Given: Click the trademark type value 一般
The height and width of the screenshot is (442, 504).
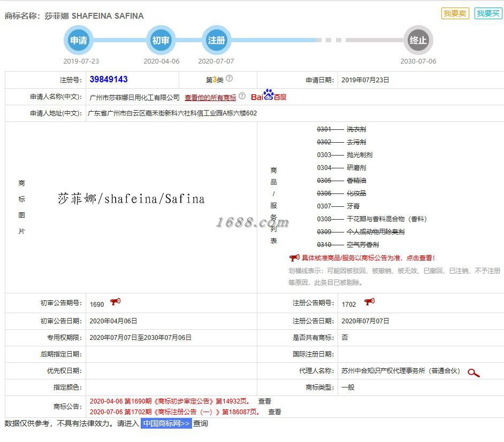Looking at the screenshot, I should pyautogui.click(x=348, y=387).
